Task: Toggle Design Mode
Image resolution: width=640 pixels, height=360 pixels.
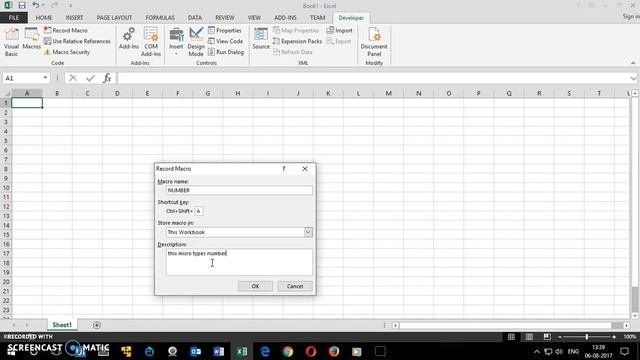Action: 196,42
